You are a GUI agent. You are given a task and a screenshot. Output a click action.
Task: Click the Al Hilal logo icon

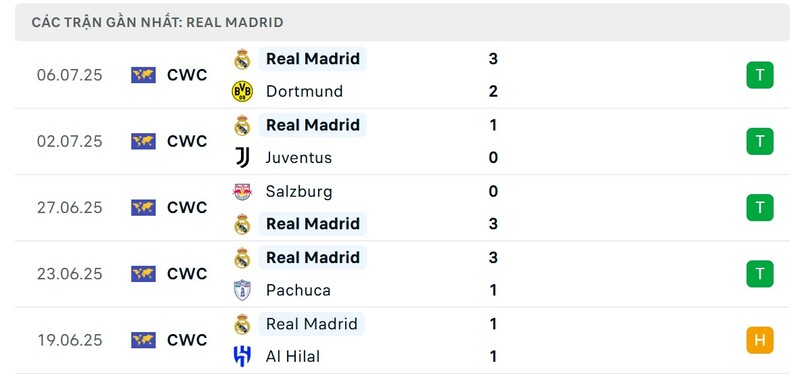coord(242,356)
